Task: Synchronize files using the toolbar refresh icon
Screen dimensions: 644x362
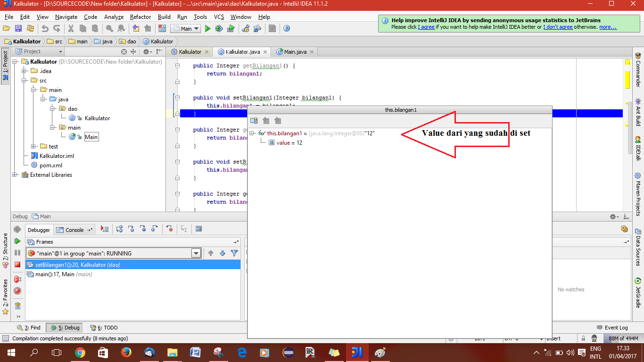Action: tap(30, 29)
